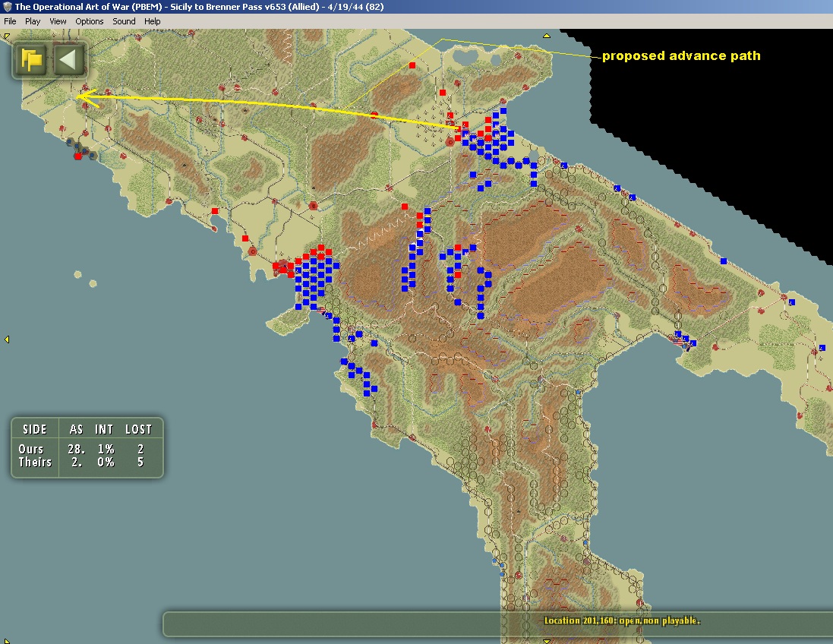Click the window title 'Sicily to Brenner Pass'
Screen dimensions: 833x644
point(216,7)
